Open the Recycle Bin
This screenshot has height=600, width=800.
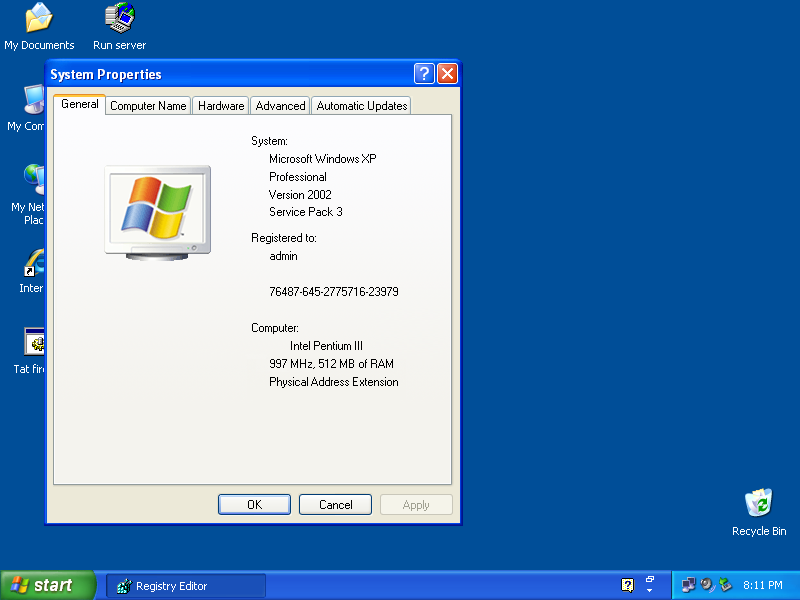pos(758,505)
